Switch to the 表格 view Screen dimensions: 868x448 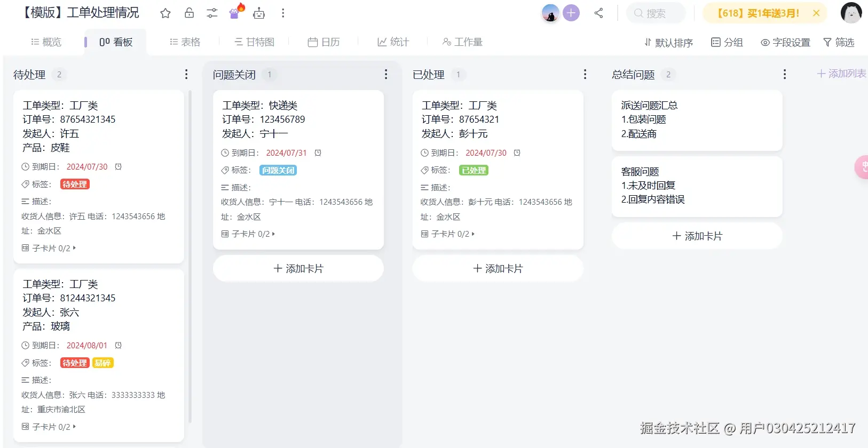(x=185, y=42)
